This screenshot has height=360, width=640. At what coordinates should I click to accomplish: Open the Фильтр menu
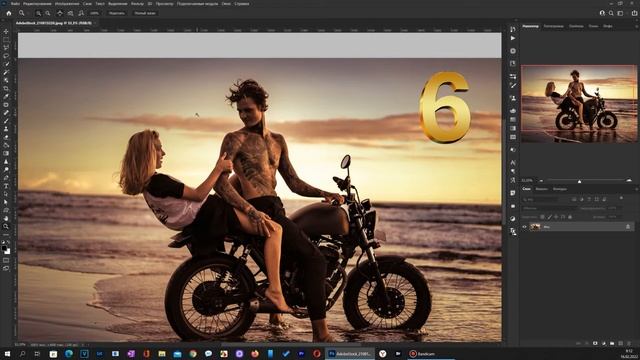point(137,4)
